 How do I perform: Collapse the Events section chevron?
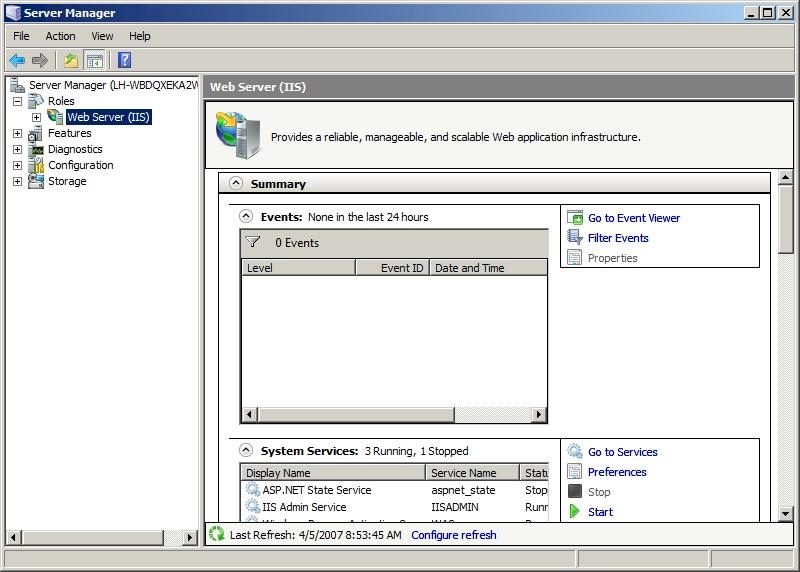coord(246,216)
